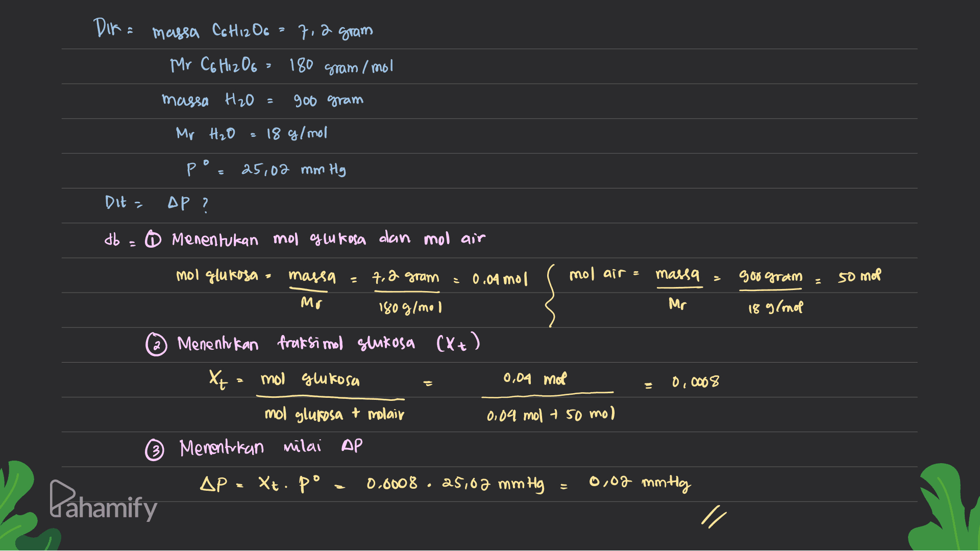This screenshot has height=551, width=980.
Task: Click the 'mol air' label
Action: coord(597,274)
